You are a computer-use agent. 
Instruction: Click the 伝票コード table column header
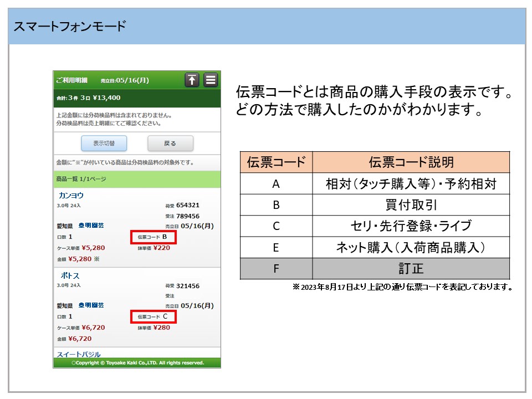276,162
